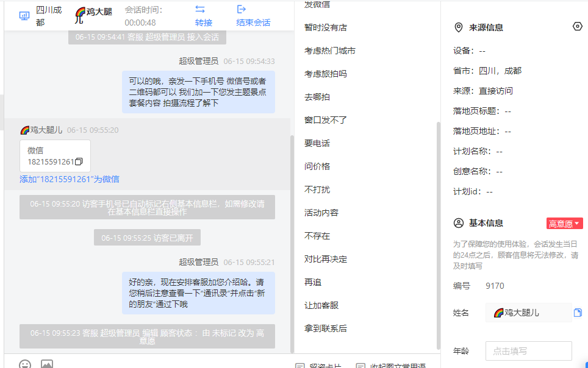Pick the 再追 quick reply
588x368 pixels.
(x=313, y=282)
